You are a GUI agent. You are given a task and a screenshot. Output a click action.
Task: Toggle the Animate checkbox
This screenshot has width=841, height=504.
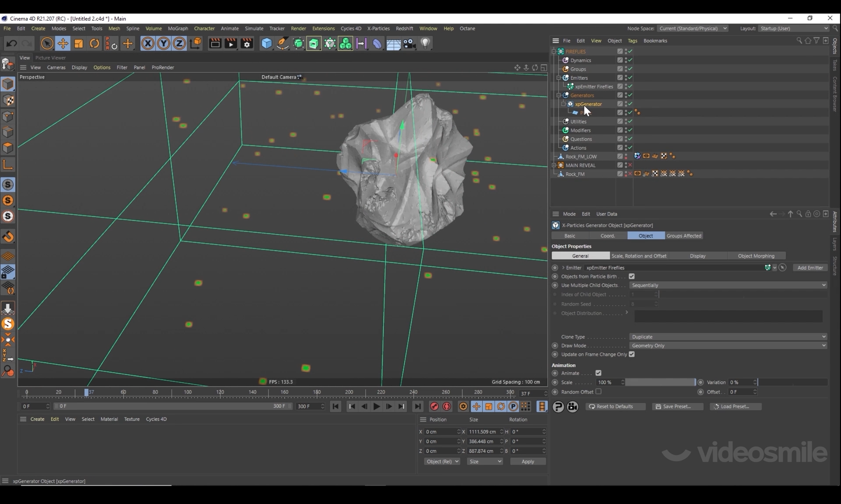tap(598, 373)
